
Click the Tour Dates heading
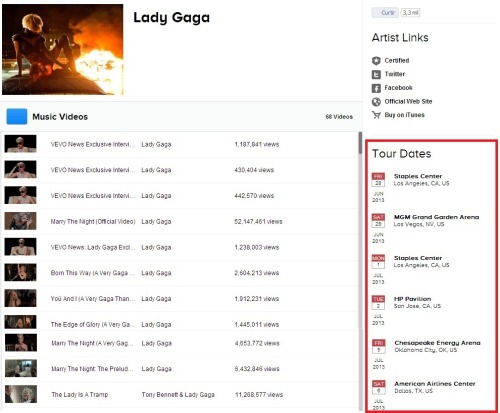point(401,154)
